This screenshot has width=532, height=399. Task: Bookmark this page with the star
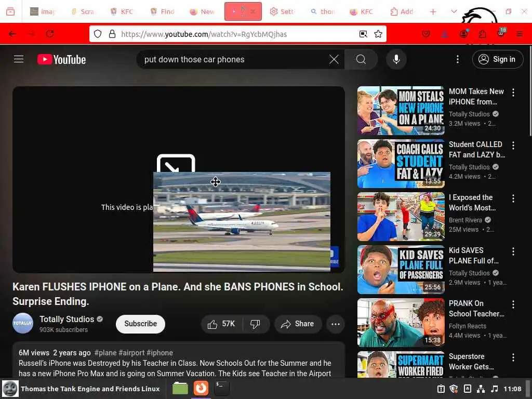[378, 34]
